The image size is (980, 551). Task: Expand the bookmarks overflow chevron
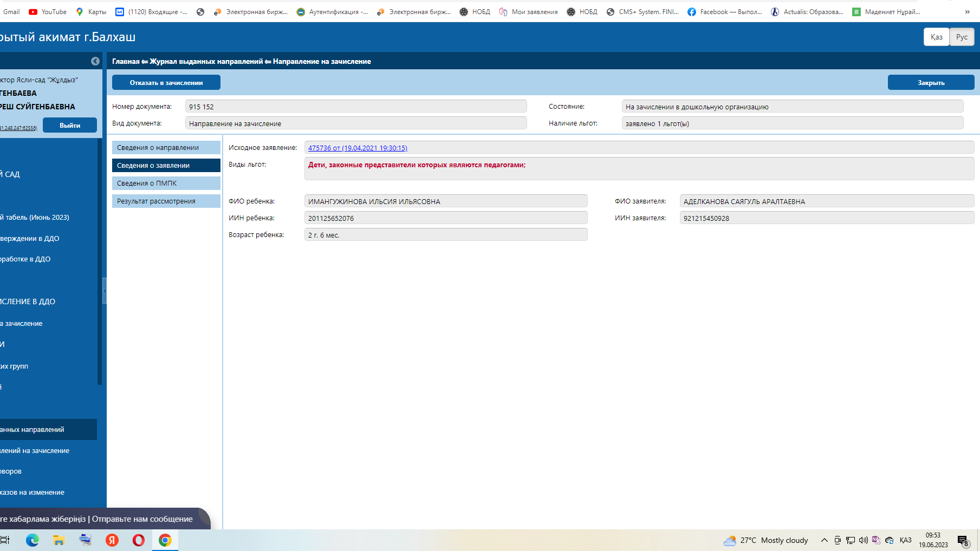point(967,11)
